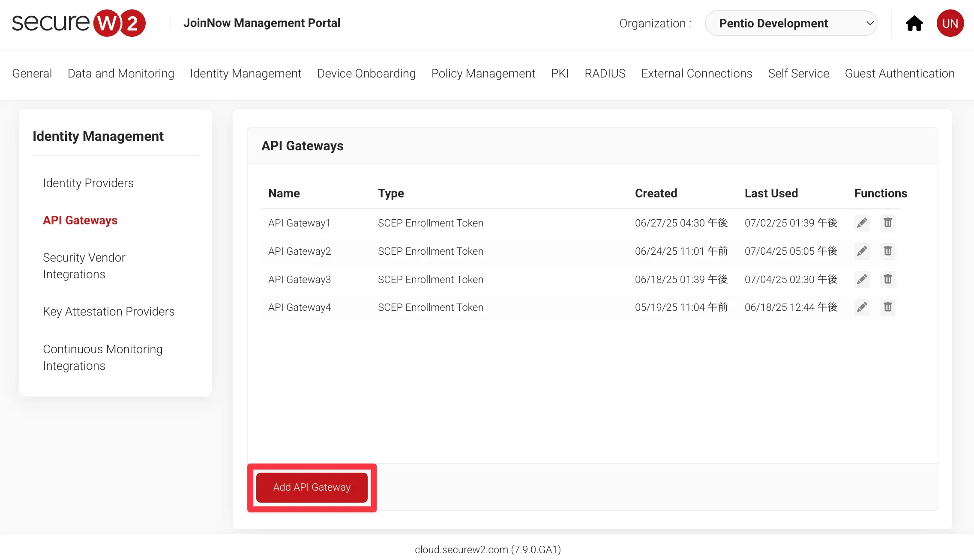974x560 pixels.
Task: Open the Policy Management menu
Action: (483, 73)
